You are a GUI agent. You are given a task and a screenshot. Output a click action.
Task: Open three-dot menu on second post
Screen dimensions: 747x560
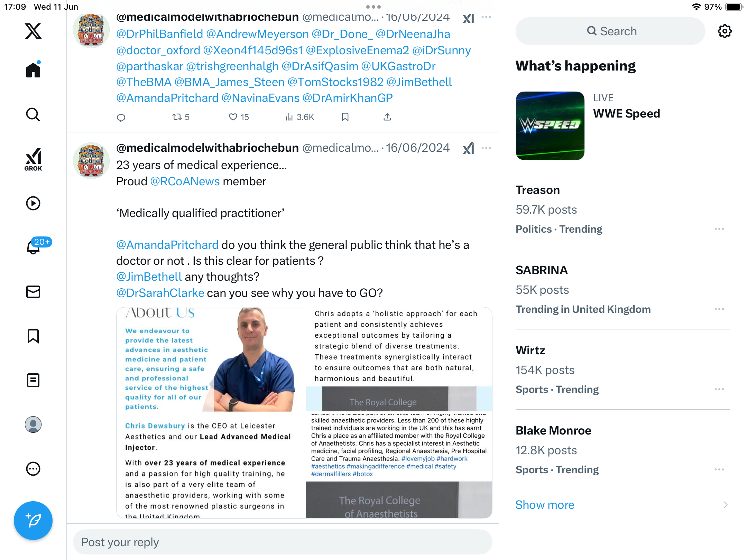[486, 148]
